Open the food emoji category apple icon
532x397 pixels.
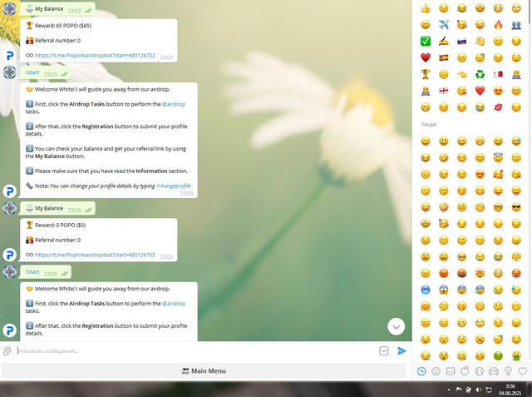tap(465, 371)
